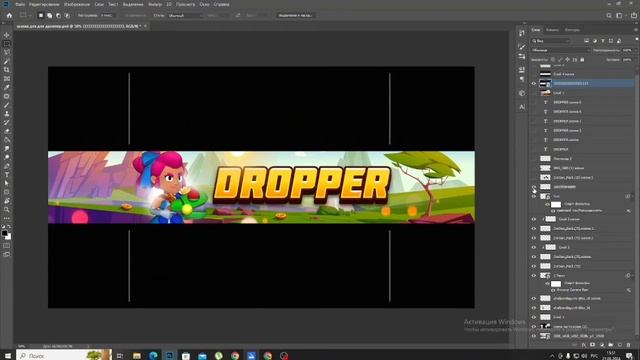The width and height of the screenshot is (640, 360).
Task: Select the Clone Stamp tool
Action: (7, 113)
